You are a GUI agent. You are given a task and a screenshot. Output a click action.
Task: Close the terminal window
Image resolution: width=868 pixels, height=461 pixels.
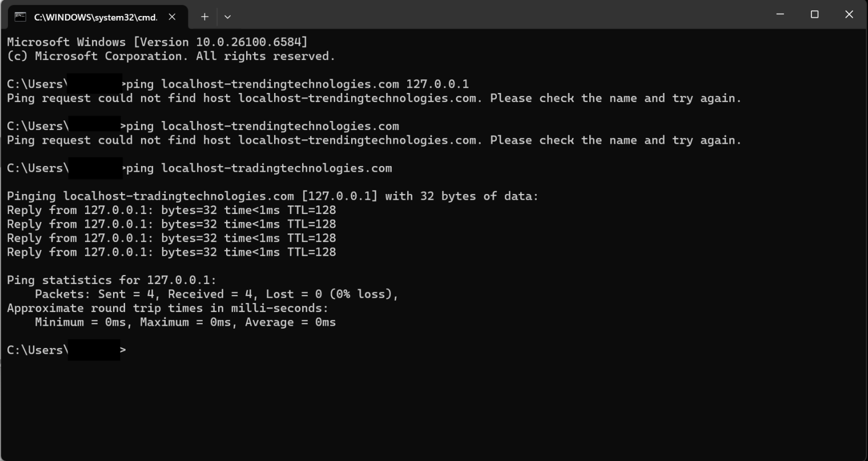[x=849, y=14]
